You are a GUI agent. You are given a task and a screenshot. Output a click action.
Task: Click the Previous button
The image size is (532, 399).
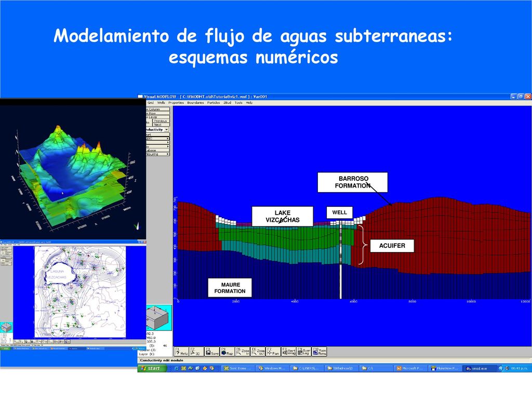coord(161,121)
